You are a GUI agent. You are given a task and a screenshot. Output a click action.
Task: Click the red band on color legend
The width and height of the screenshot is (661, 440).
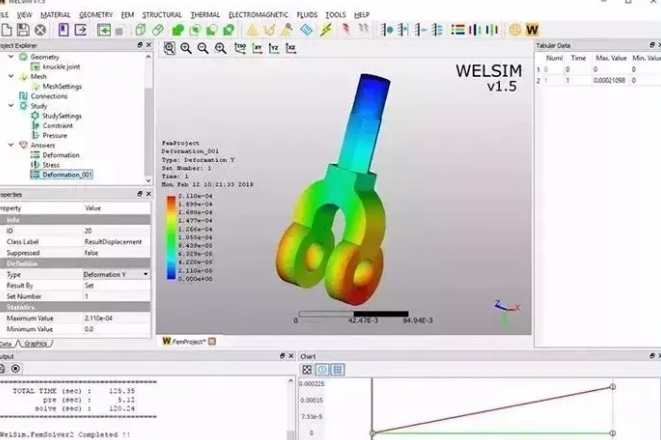pyautogui.click(x=171, y=199)
